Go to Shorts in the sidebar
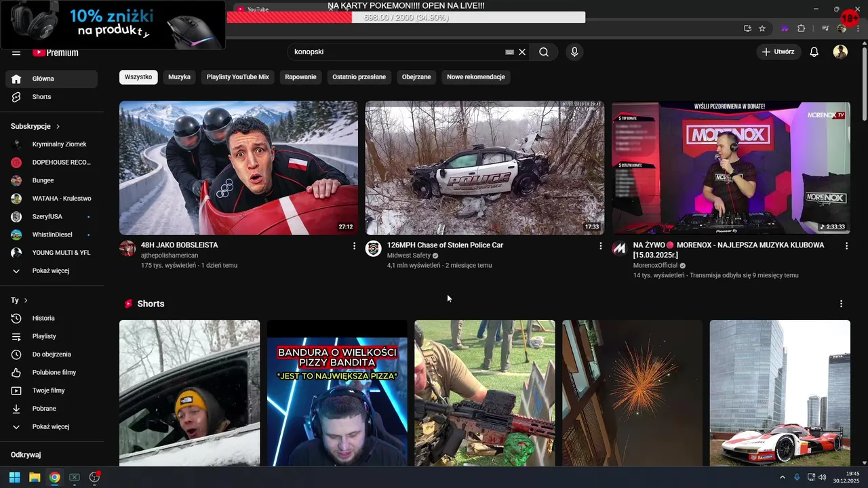The width and height of the screenshot is (868, 488). click(52, 97)
